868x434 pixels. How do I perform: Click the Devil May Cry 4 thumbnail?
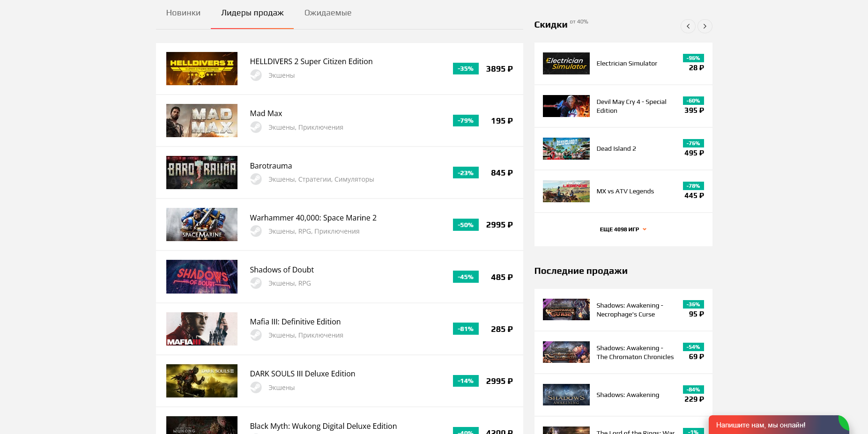pyautogui.click(x=566, y=106)
